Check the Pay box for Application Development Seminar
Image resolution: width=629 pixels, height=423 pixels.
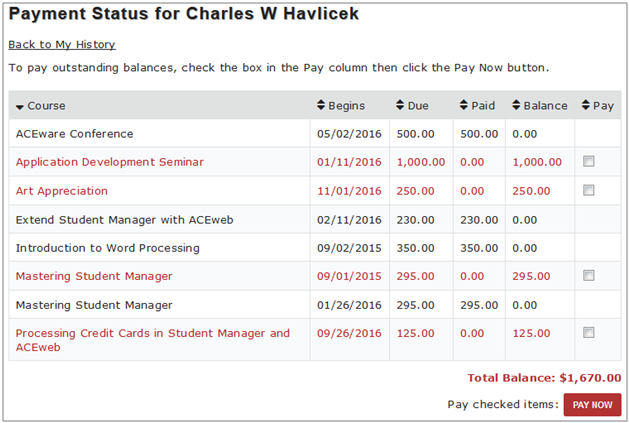588,161
